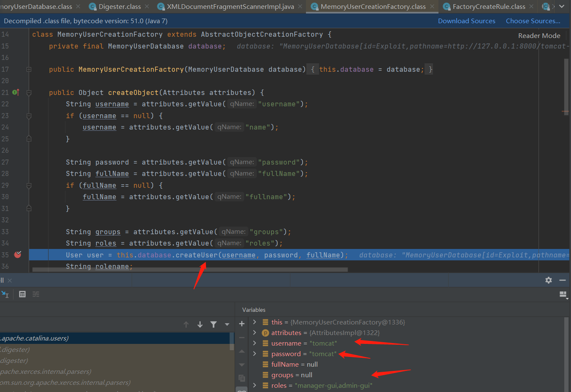
Task: Close FactoryCreateRule.class tab
Action: pos(531,6)
